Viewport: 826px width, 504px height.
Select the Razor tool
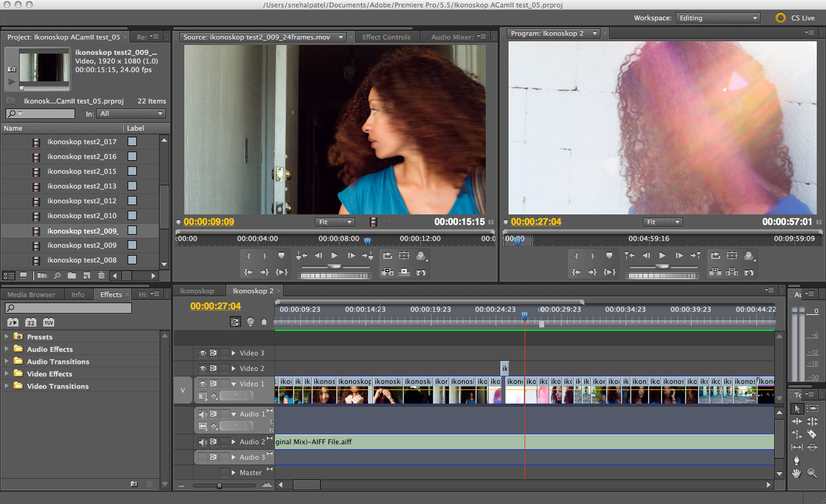[812, 434]
